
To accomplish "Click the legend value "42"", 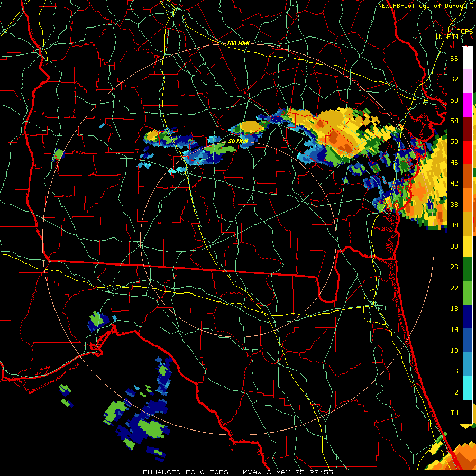I will point(454,184).
